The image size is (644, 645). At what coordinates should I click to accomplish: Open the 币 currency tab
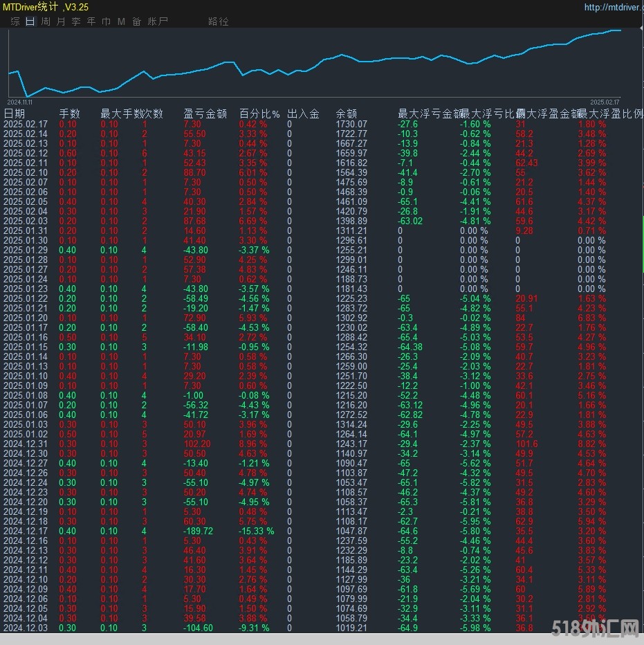106,21
